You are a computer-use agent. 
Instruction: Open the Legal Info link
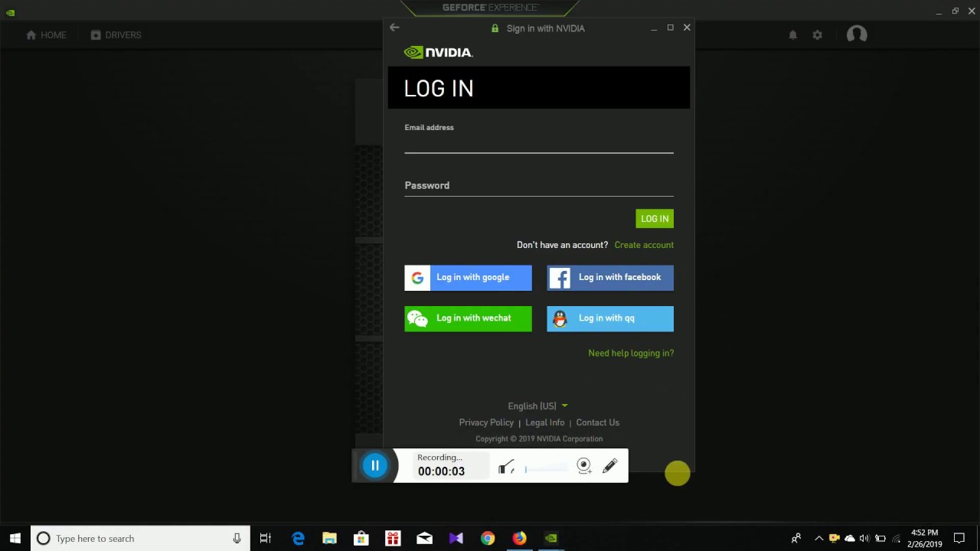545,422
